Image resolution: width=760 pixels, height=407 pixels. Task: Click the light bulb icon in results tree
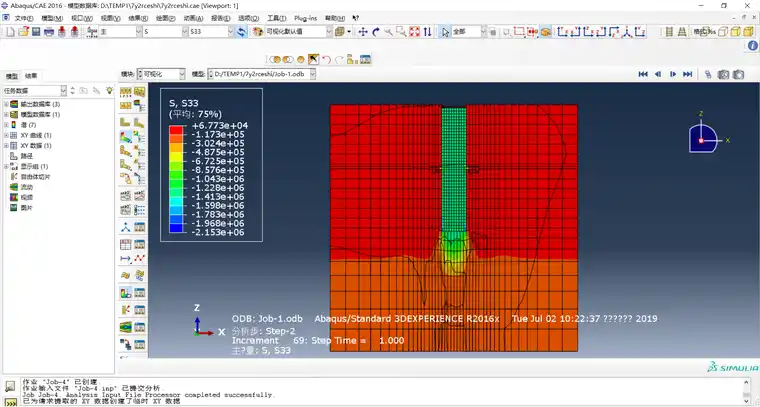[110, 90]
